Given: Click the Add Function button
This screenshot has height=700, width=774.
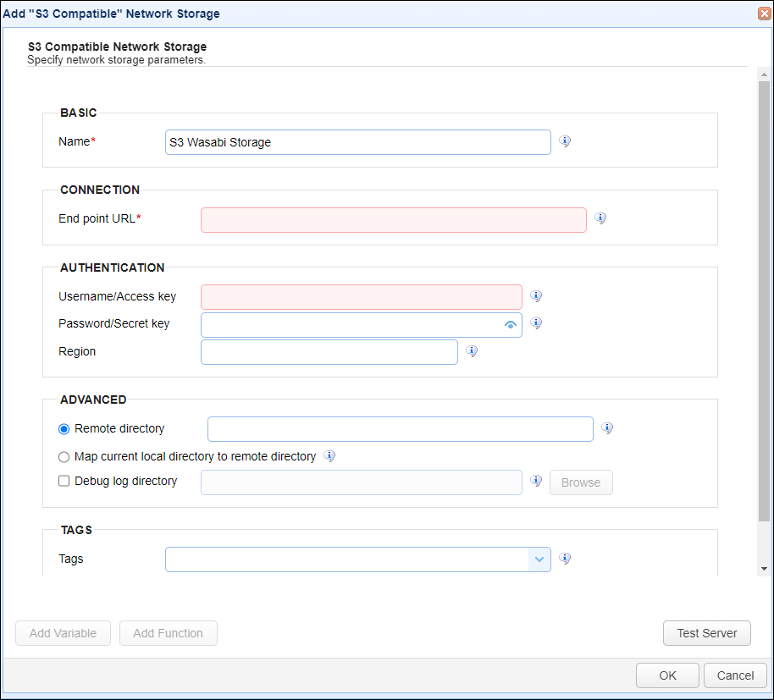Looking at the screenshot, I should [168, 633].
